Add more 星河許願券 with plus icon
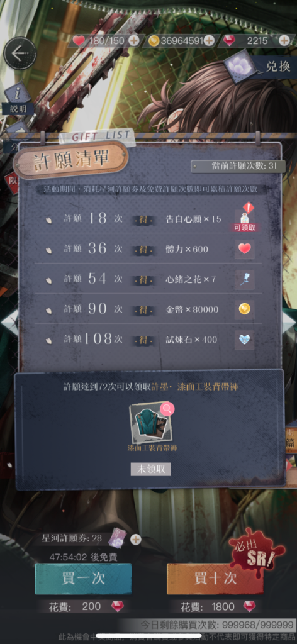Screen dimensions: 297x644 point(135,539)
